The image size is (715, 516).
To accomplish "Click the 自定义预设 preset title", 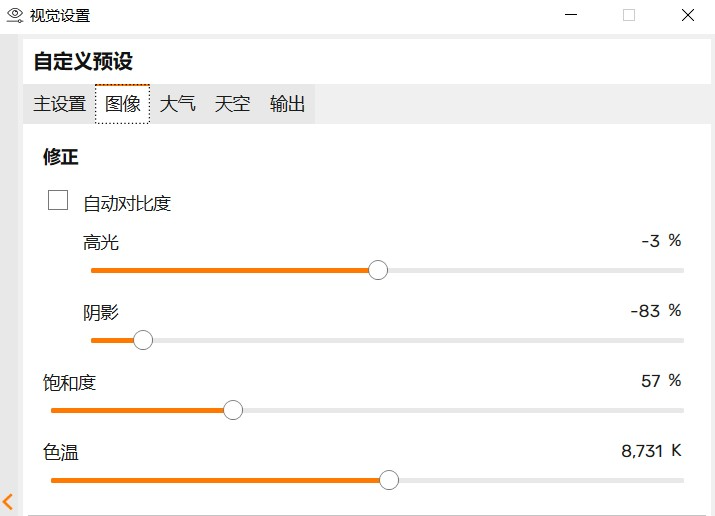I will coord(83,61).
